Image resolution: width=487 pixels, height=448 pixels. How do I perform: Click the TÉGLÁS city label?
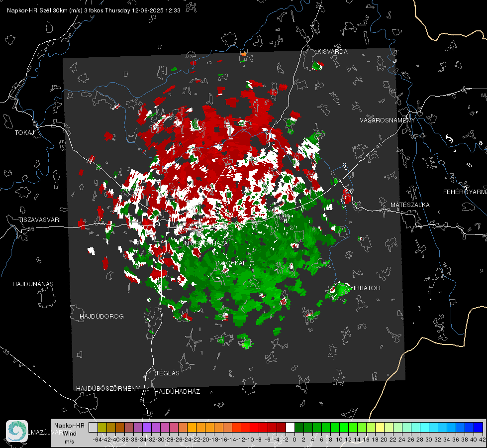click(168, 373)
